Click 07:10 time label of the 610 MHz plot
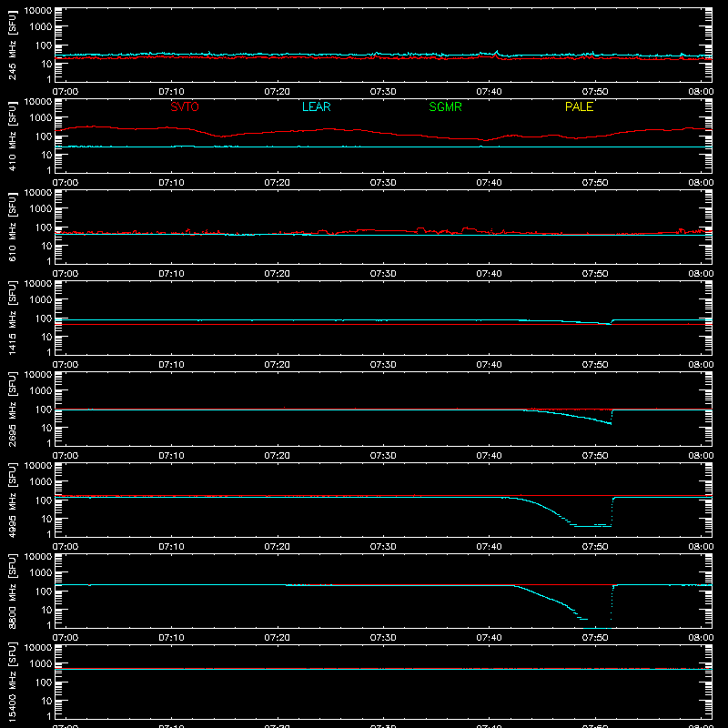 pyautogui.click(x=171, y=274)
